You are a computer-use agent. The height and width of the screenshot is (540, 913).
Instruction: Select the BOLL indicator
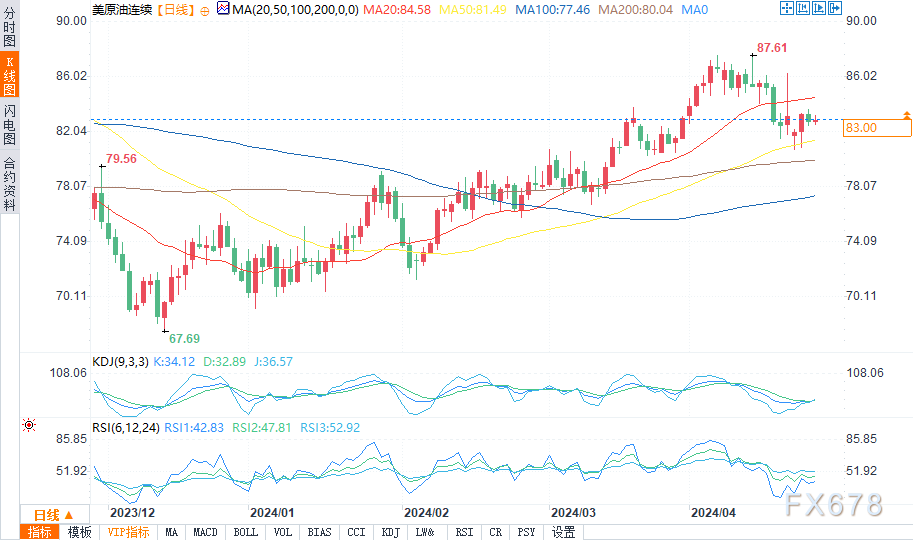[x=245, y=532]
